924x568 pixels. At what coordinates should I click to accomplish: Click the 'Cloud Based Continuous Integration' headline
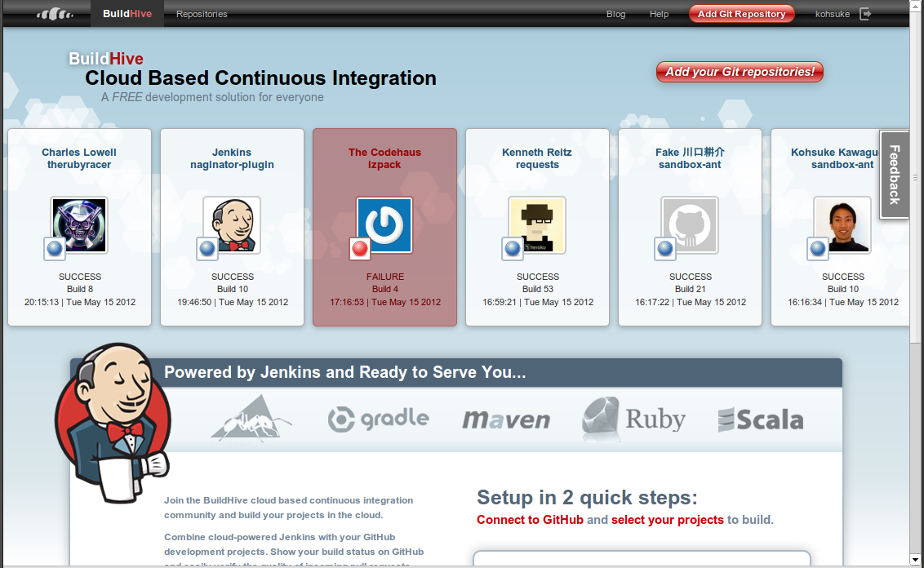click(260, 78)
